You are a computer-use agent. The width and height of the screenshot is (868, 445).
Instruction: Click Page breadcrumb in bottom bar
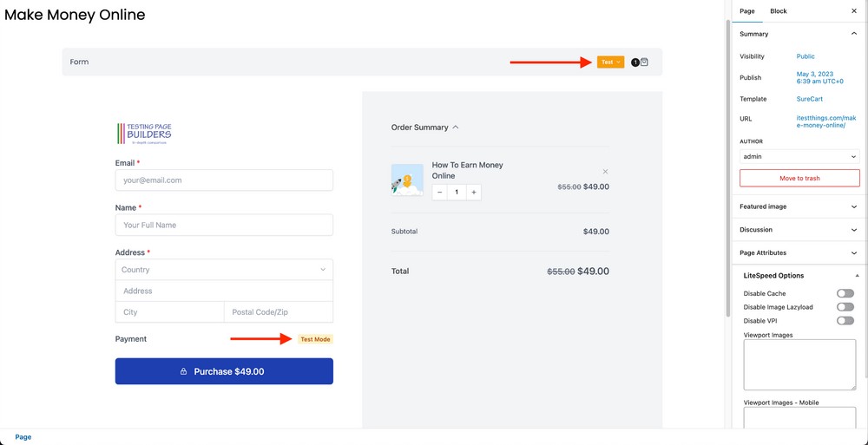click(x=23, y=436)
